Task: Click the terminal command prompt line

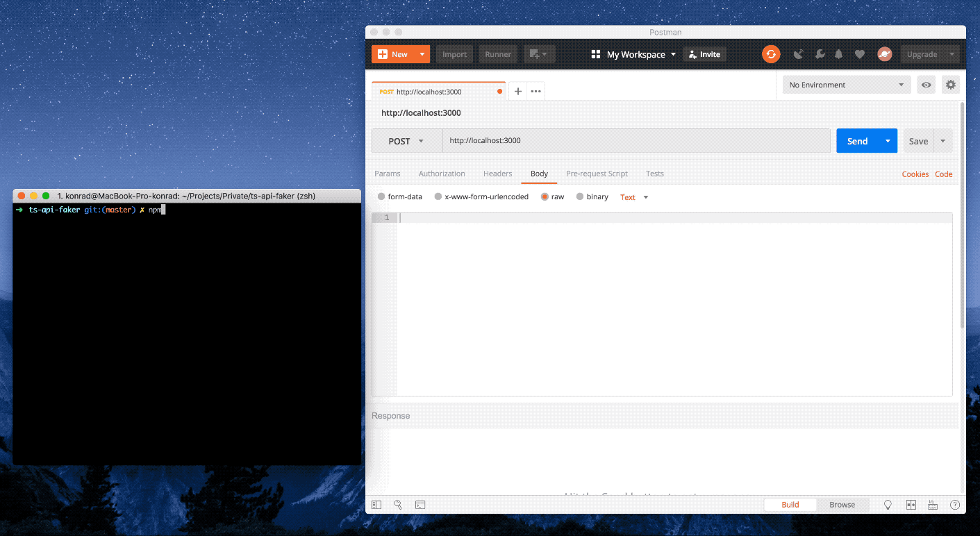Action: pos(187,210)
